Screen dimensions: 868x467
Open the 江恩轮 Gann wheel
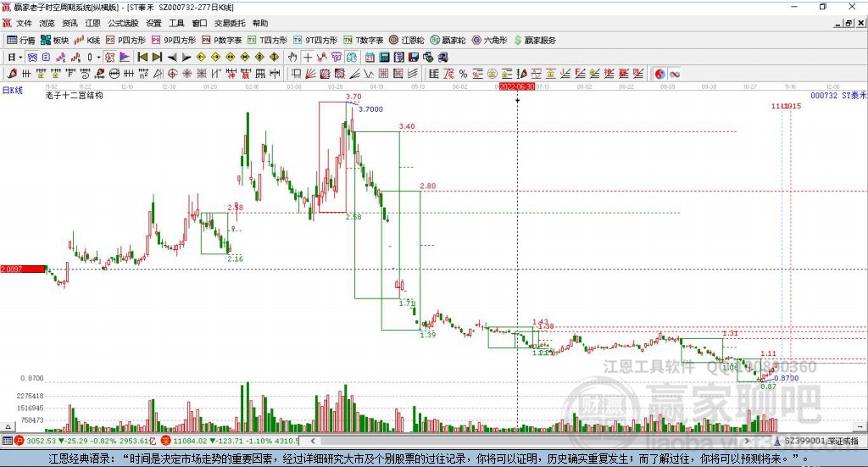click(x=406, y=40)
